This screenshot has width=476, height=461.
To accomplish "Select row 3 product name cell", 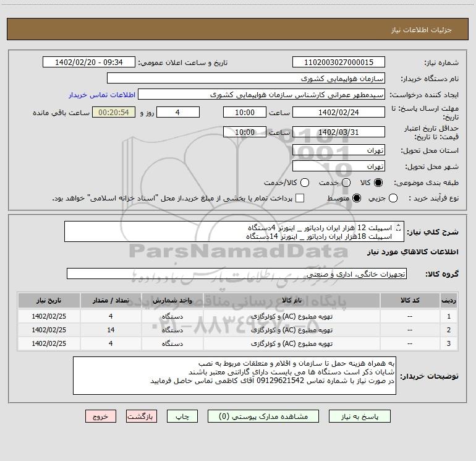I will click(x=292, y=343).
